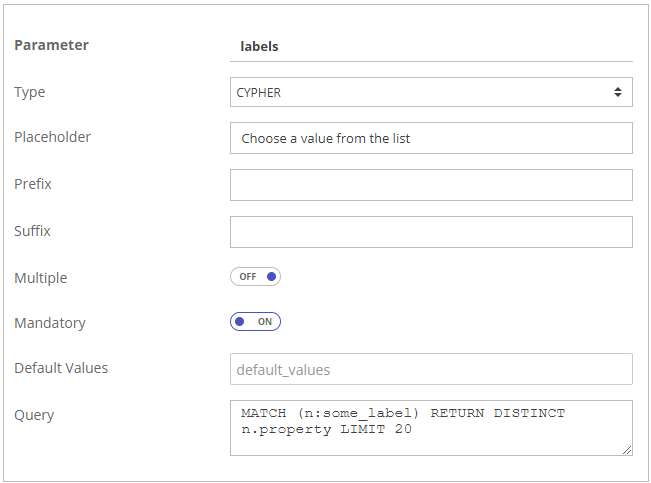
Task: Focus the empty Prefix input field
Action: pos(431,185)
